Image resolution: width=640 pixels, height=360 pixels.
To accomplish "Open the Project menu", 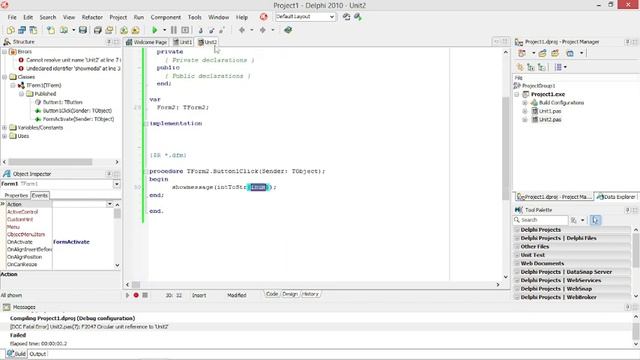I will [x=118, y=17].
